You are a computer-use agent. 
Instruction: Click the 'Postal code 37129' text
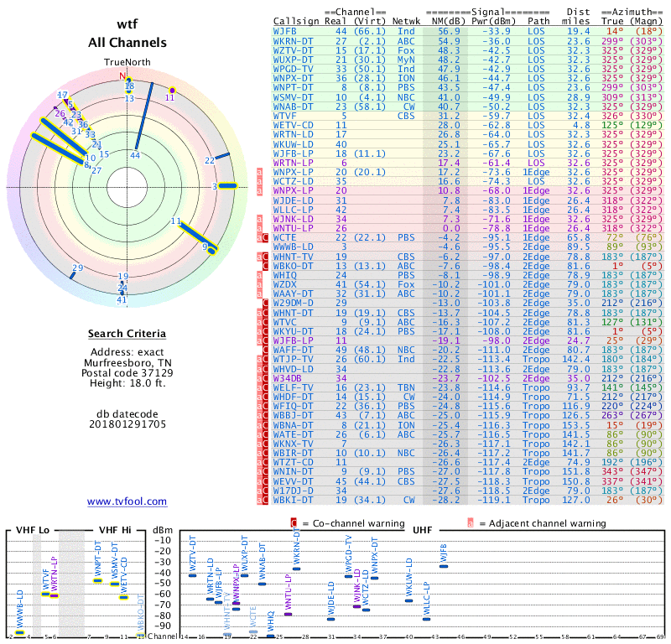coord(127,372)
